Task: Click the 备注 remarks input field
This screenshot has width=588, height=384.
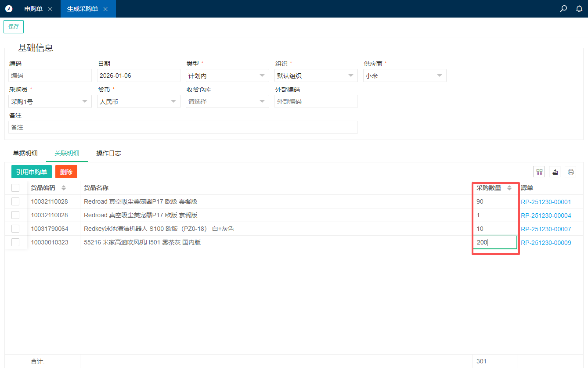Action: [183, 127]
